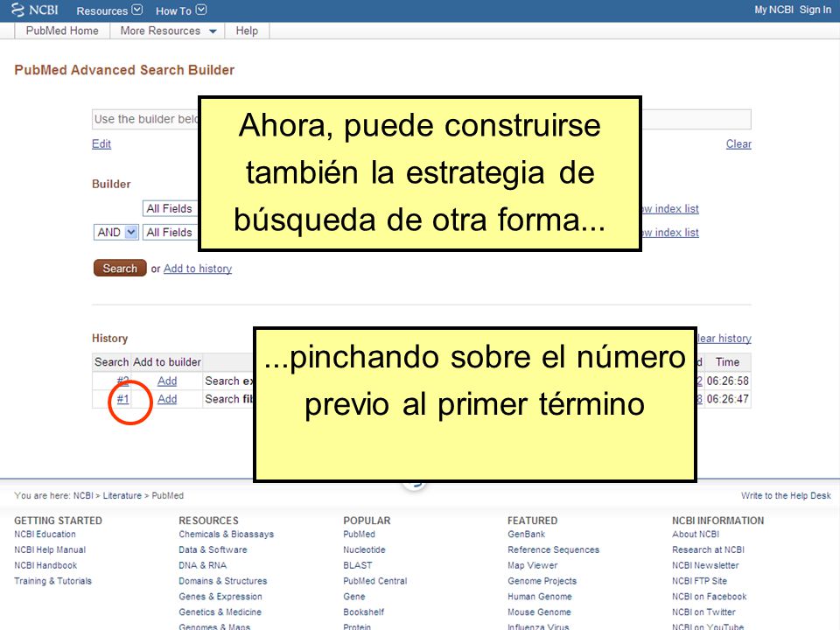
Task: Open the Resources dropdown menu
Action: [109, 10]
